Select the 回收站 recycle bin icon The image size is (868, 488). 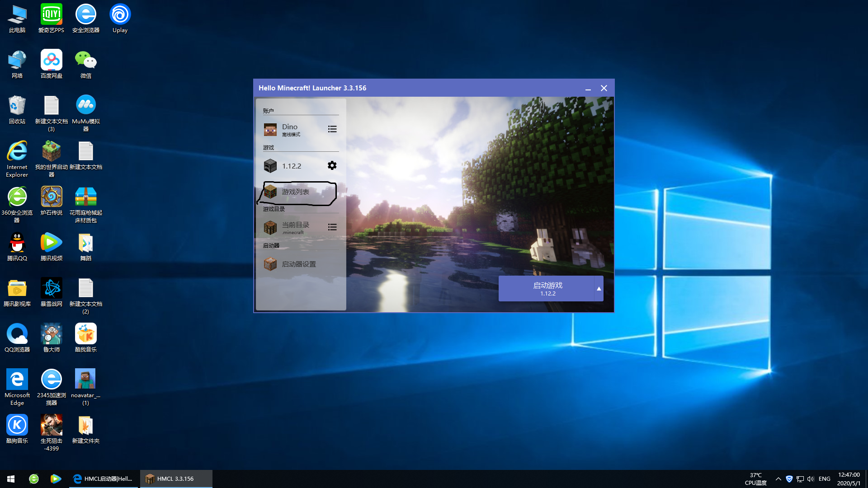pos(17,110)
